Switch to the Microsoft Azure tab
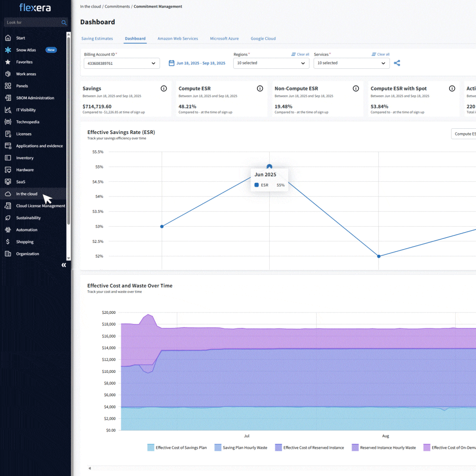Image resolution: width=476 pixels, height=476 pixels. pos(224,38)
